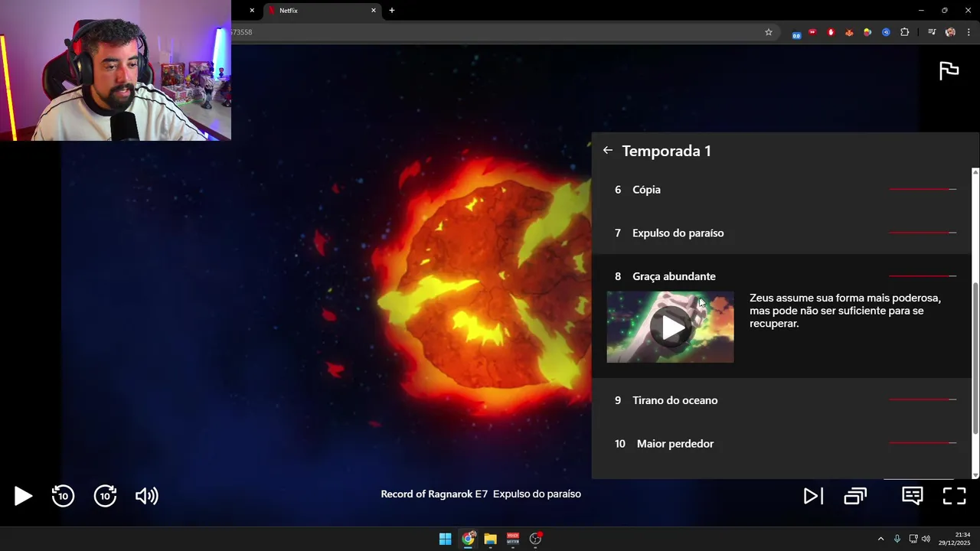
Task: Report a problem with the flag icon
Action: point(949,70)
